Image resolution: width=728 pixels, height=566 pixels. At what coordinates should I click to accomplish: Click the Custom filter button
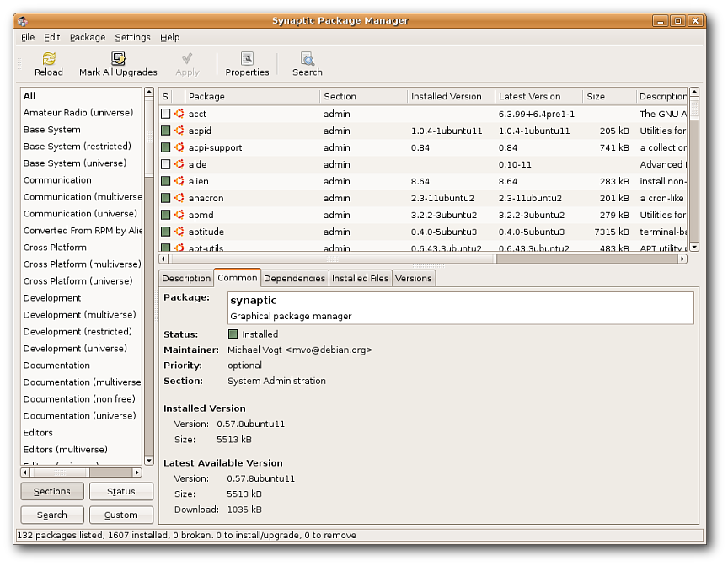[120, 515]
